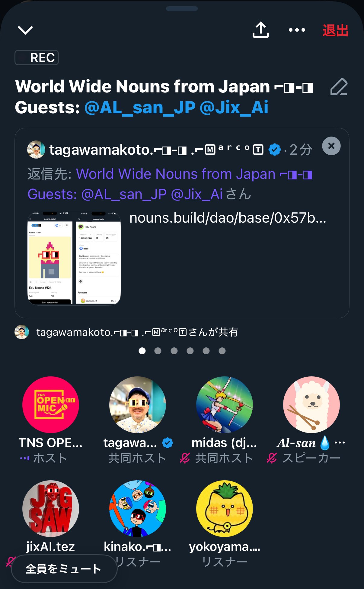Open yokoyama pineapple listener avatar
Image resolution: width=364 pixels, height=589 pixels.
225,508
